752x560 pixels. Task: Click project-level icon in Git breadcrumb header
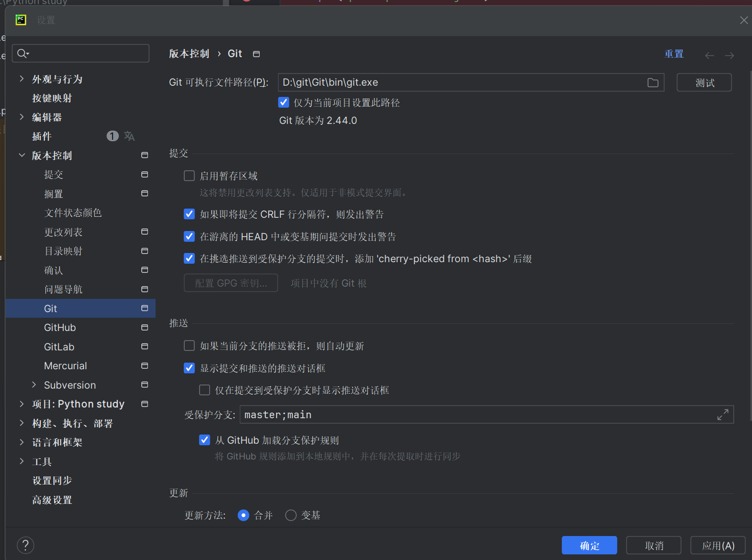(257, 54)
